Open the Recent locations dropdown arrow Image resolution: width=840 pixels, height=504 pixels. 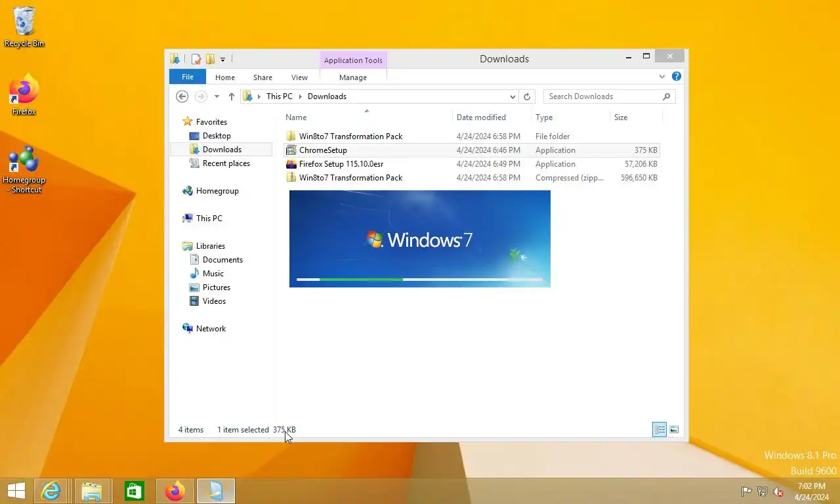[x=217, y=96]
